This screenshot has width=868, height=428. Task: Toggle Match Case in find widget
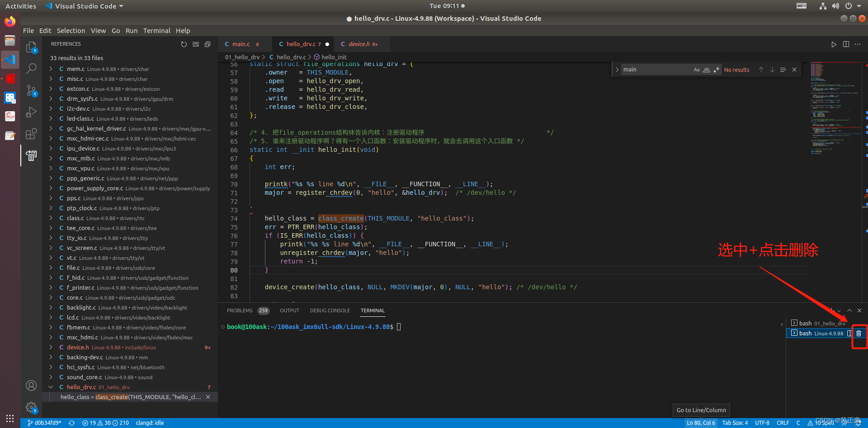pyautogui.click(x=697, y=70)
